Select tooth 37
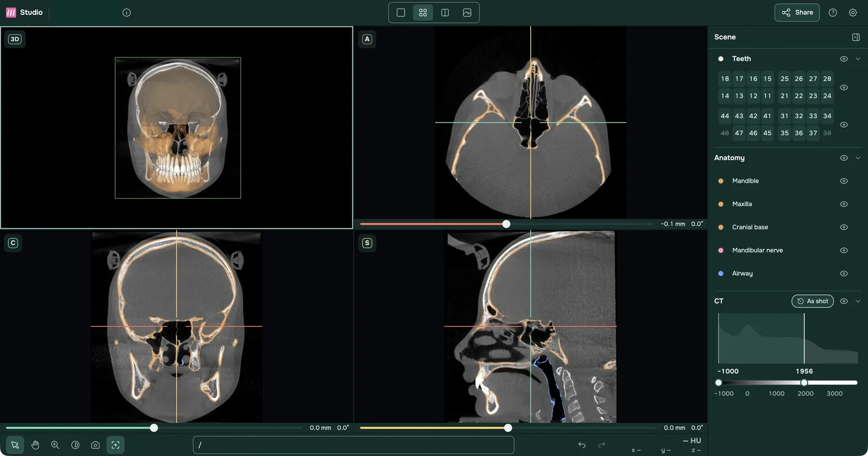This screenshot has width=868, height=456. (813, 133)
